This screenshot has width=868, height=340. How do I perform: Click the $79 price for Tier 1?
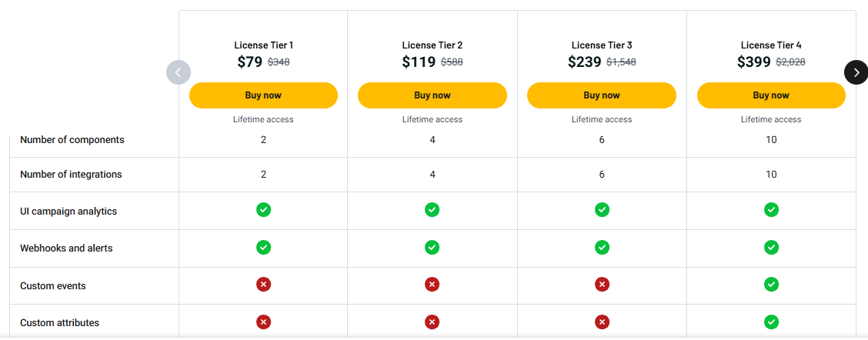pyautogui.click(x=250, y=62)
